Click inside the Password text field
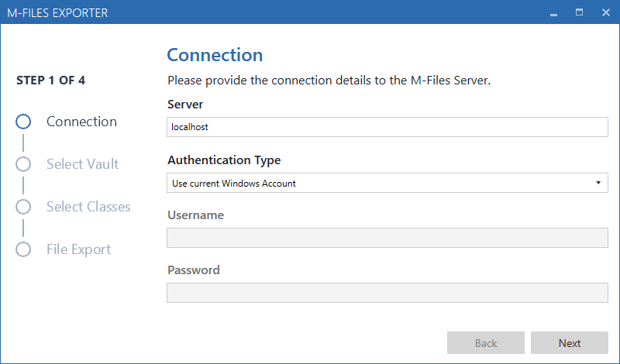Image resolution: width=620 pixels, height=364 pixels. (387, 293)
